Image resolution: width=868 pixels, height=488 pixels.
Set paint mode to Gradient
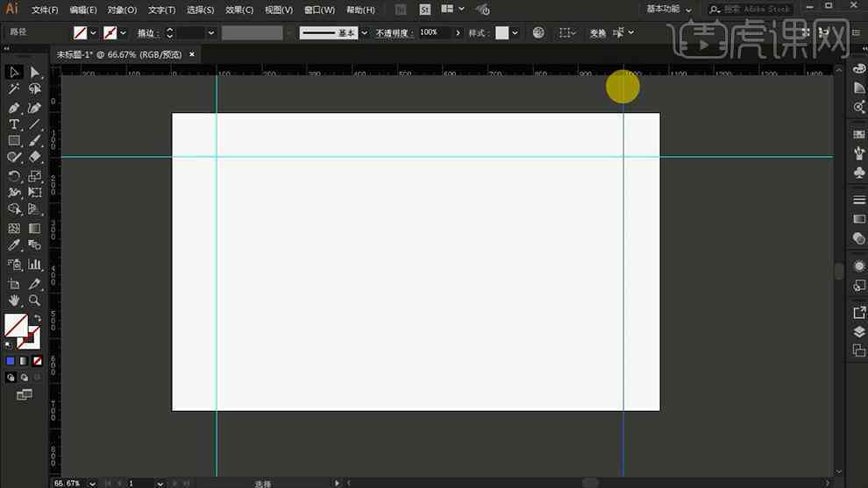click(24, 361)
